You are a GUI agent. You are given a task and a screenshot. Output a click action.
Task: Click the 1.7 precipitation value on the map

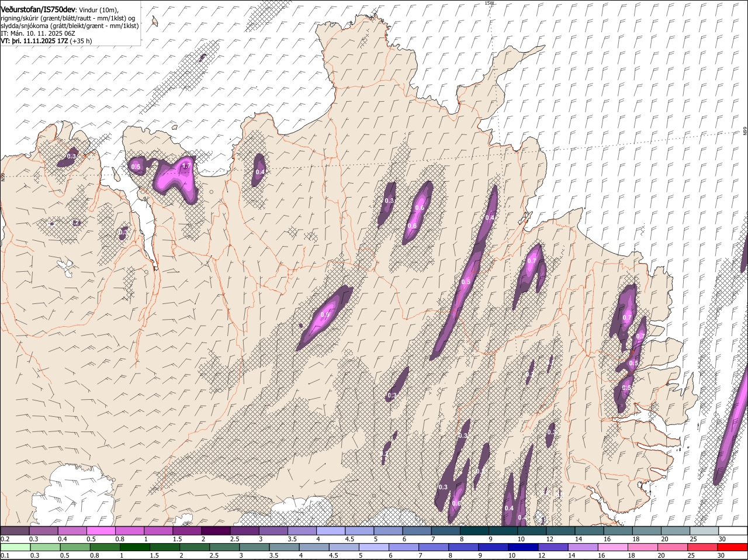186,167
